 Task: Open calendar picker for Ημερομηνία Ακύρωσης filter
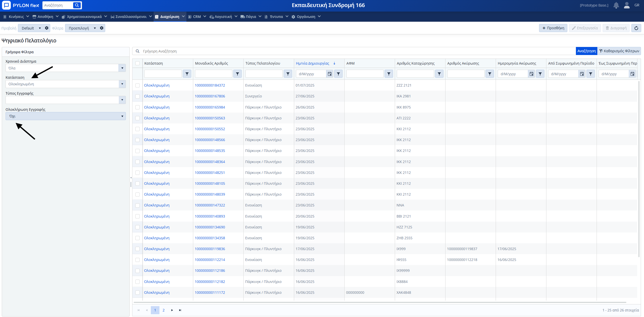(531, 74)
